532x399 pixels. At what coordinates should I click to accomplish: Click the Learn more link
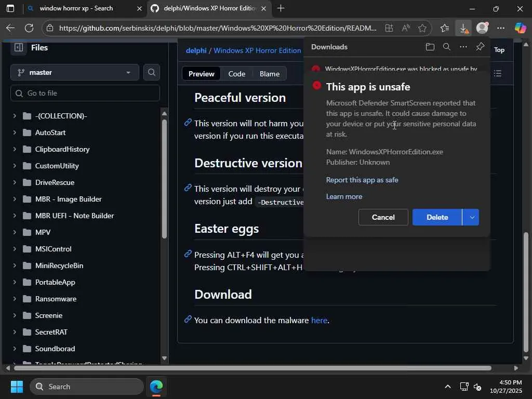point(344,196)
